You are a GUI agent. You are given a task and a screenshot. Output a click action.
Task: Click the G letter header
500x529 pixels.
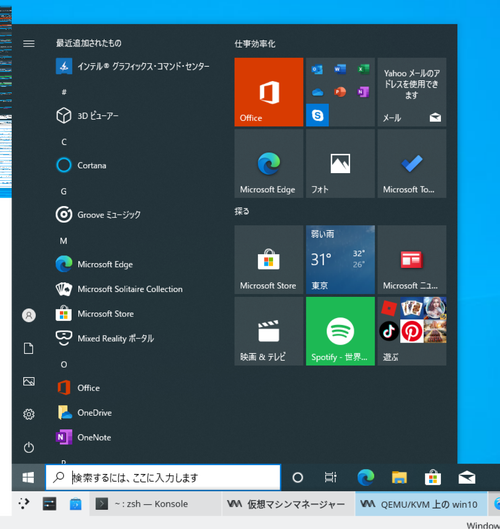tap(64, 192)
